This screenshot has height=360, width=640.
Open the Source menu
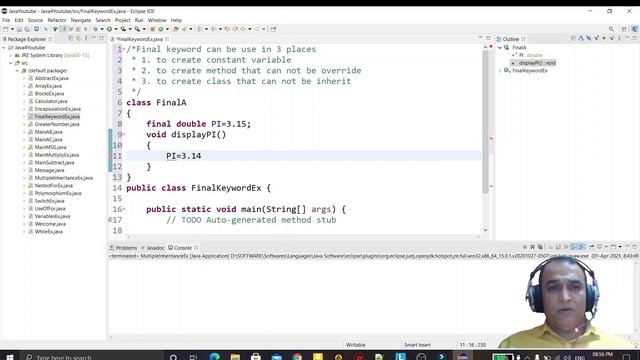pyautogui.click(x=35, y=20)
